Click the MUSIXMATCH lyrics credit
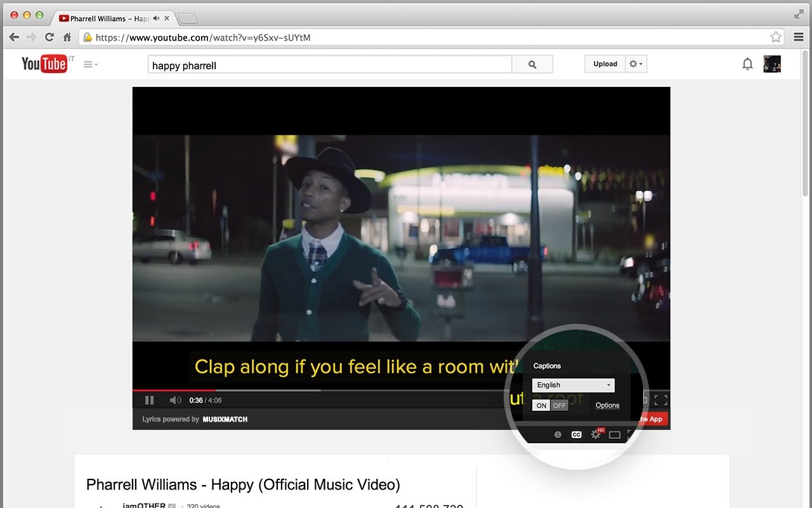Image resolution: width=812 pixels, height=508 pixels. (x=225, y=419)
